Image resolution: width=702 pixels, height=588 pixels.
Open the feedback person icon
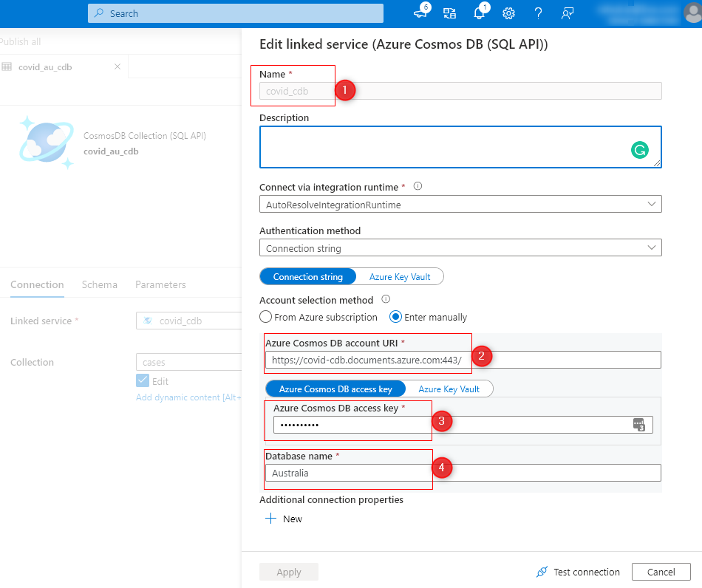click(x=568, y=13)
